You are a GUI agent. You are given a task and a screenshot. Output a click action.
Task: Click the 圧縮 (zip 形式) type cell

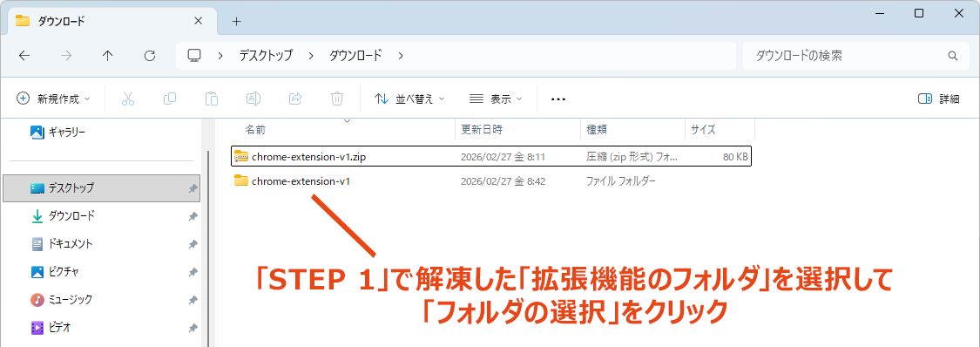point(632,158)
